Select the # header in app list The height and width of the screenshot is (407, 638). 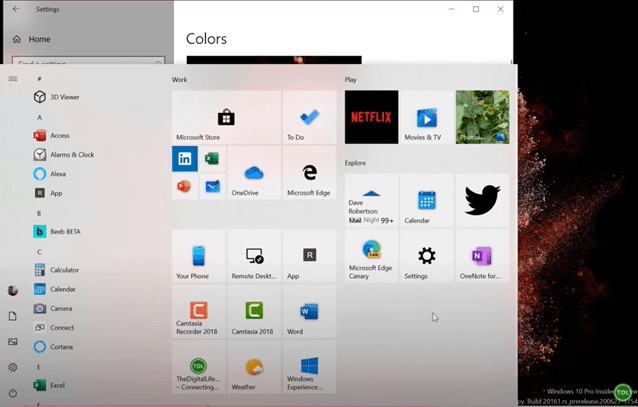(39, 79)
